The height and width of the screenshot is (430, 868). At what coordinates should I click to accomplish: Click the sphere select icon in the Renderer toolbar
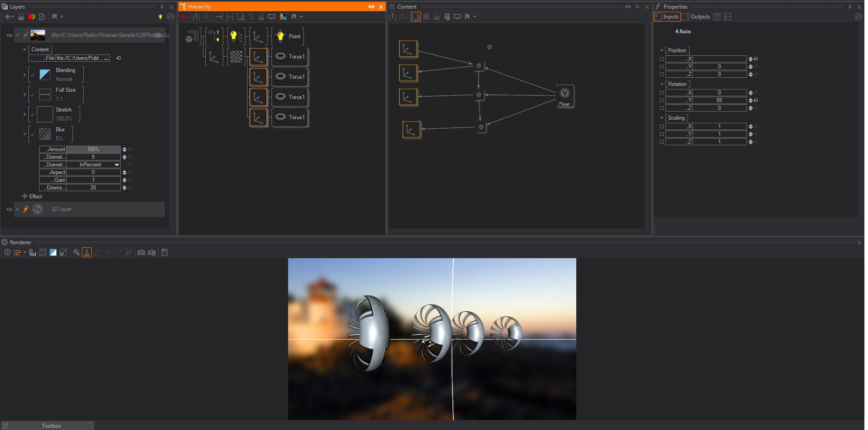(x=77, y=252)
